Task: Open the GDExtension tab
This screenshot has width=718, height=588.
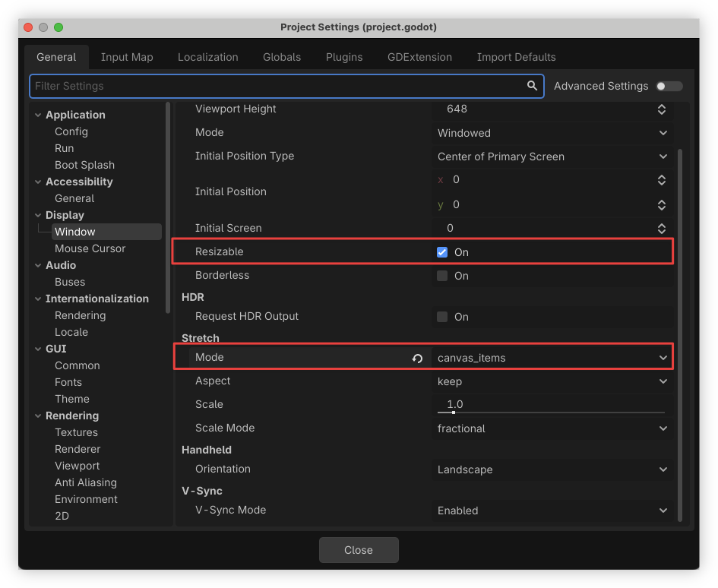Action: point(419,57)
